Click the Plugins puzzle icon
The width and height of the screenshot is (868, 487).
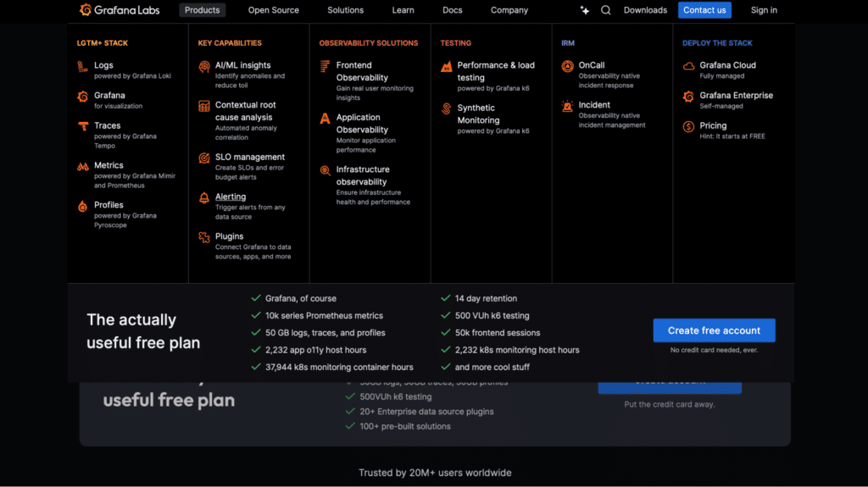point(203,237)
